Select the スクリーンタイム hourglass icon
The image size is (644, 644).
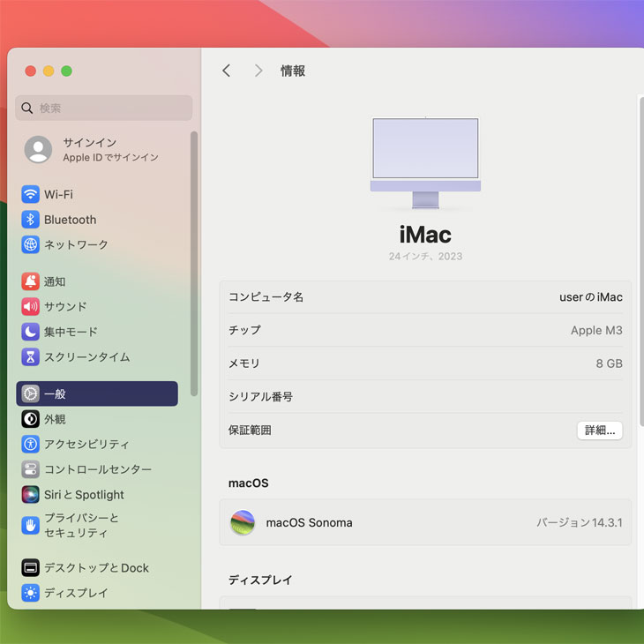(x=30, y=357)
